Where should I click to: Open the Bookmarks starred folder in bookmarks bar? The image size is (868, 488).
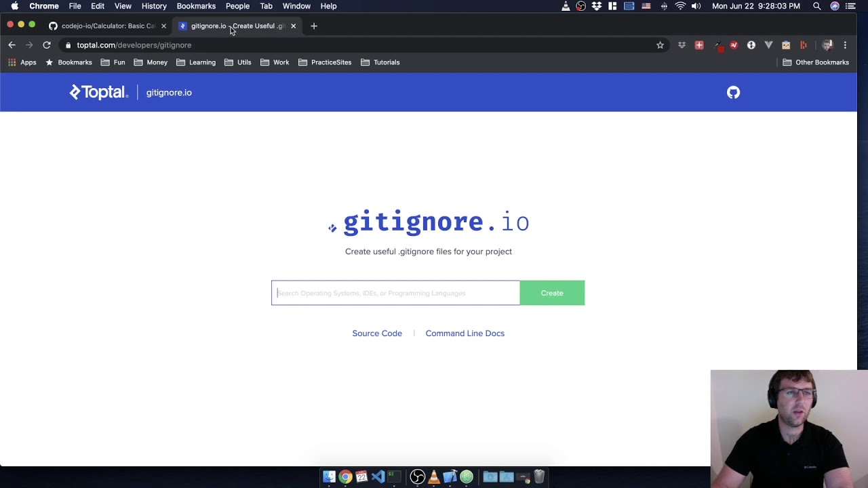[x=68, y=62]
